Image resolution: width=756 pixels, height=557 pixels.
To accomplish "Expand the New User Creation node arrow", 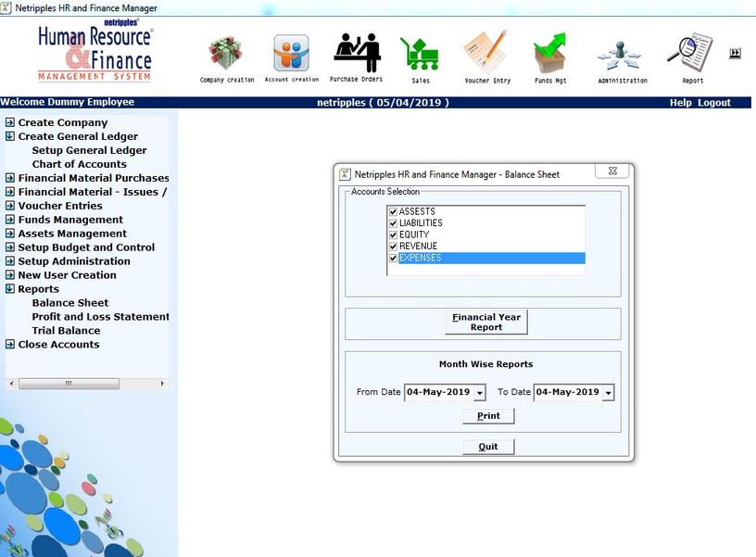I will coord(10,275).
